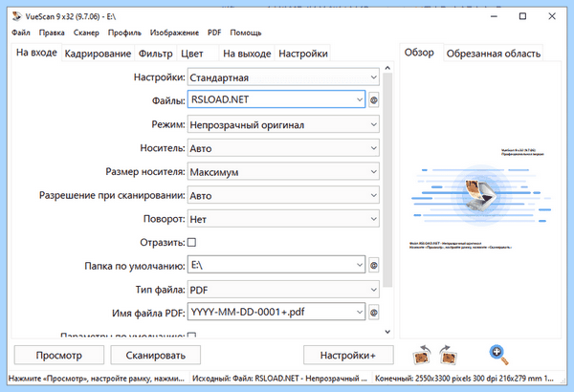The width and height of the screenshot is (574, 392).
Task: Open the Изображение menu
Action: click(174, 33)
